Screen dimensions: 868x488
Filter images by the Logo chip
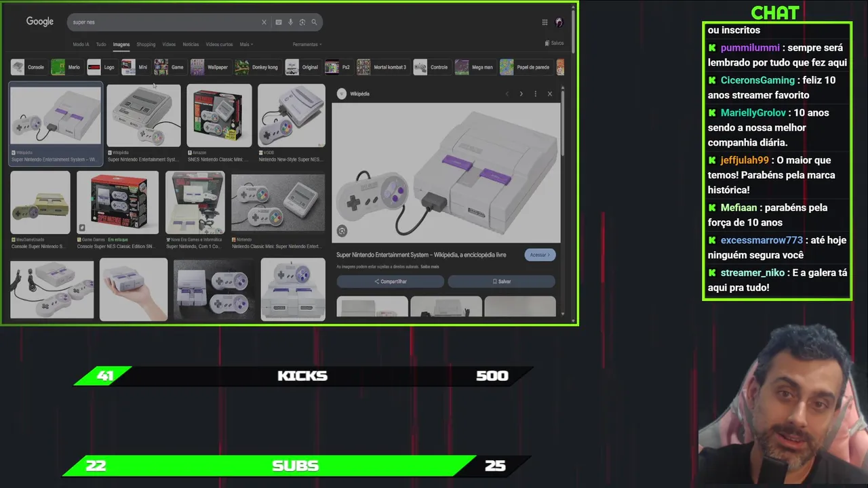coord(101,67)
